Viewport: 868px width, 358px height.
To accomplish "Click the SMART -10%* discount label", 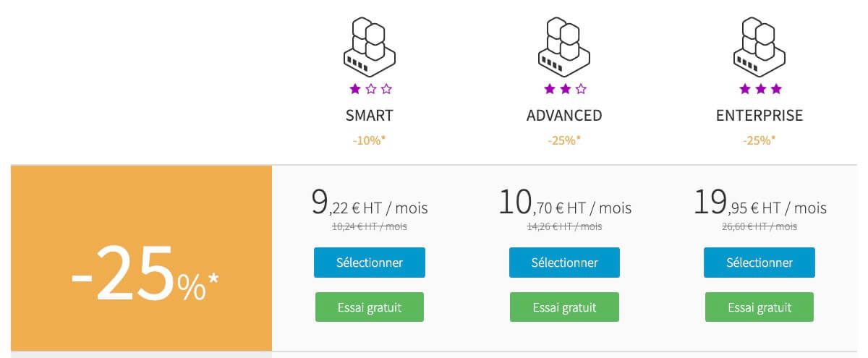I will pyautogui.click(x=370, y=140).
